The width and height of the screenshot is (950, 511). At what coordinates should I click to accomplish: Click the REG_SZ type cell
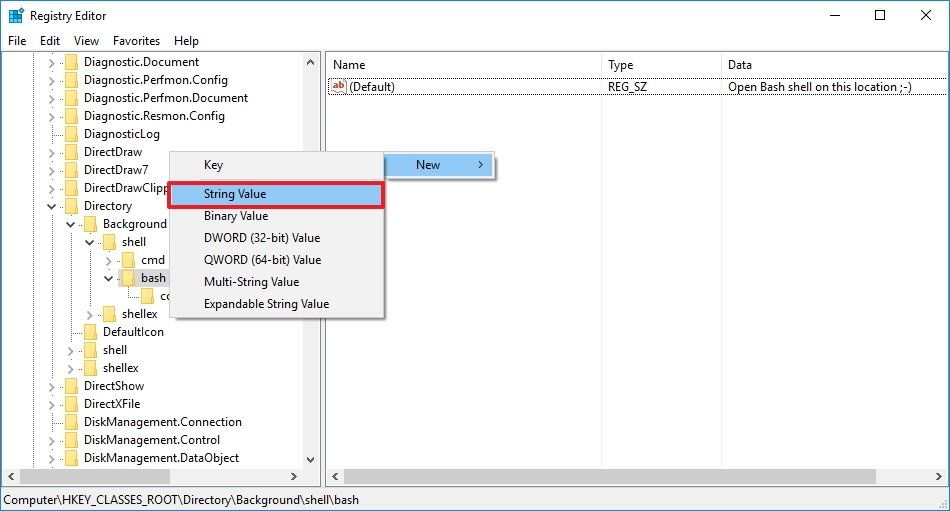point(627,87)
